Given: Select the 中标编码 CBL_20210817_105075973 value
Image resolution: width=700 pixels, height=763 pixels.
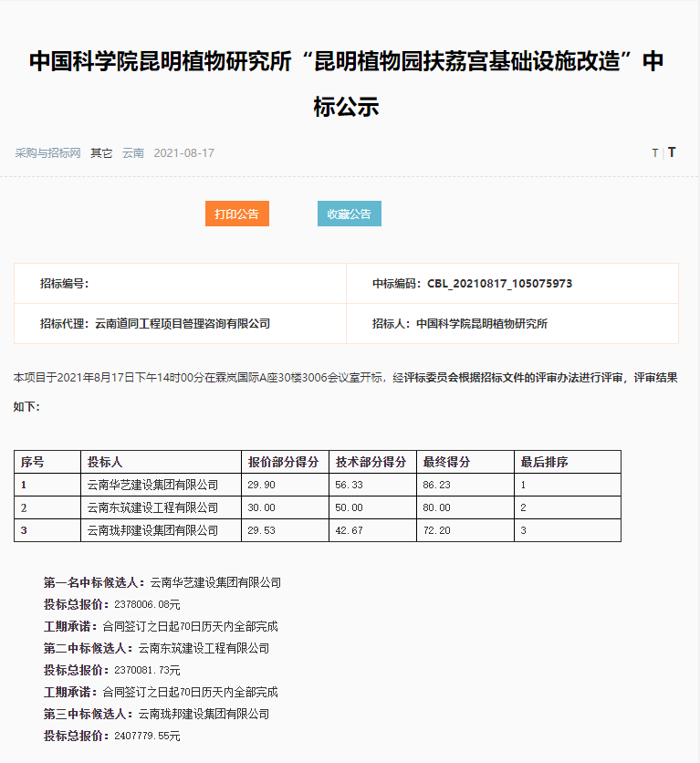Looking at the screenshot, I should pos(499,284).
